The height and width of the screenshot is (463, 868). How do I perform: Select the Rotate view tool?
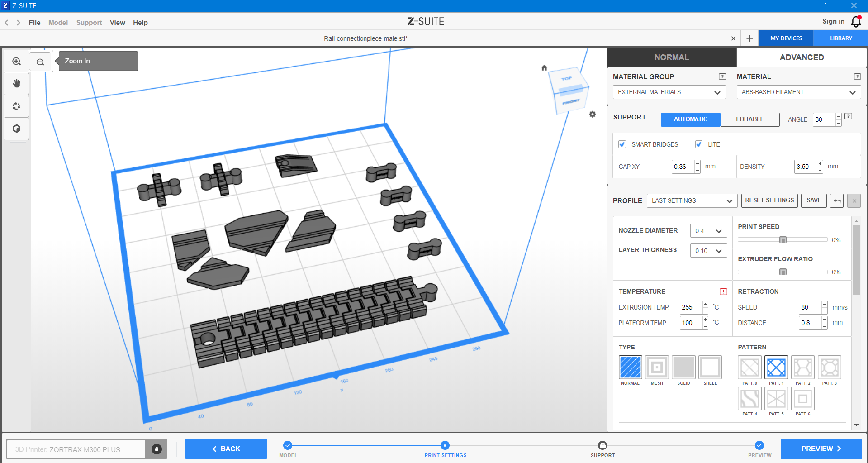pyautogui.click(x=17, y=106)
